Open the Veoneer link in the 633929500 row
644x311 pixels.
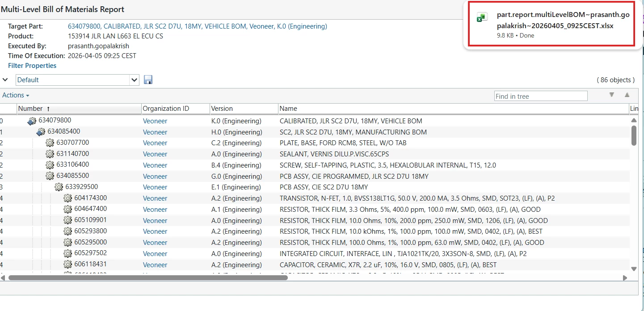155,187
